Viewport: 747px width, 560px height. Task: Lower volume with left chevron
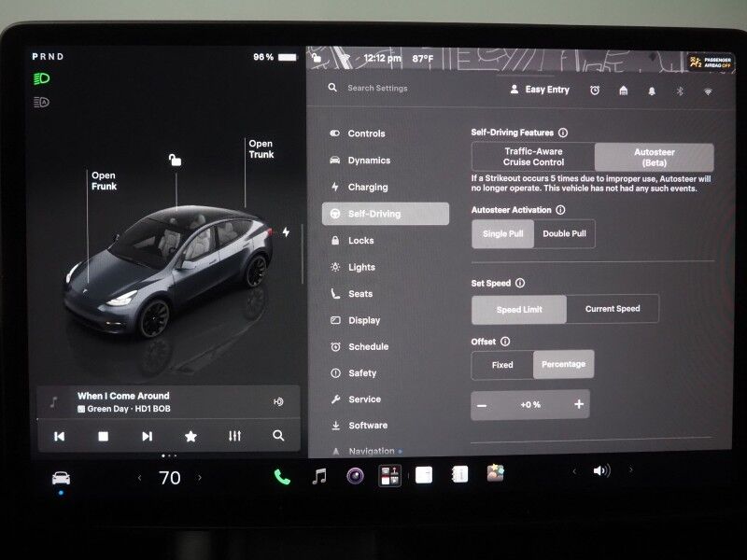[x=574, y=471]
